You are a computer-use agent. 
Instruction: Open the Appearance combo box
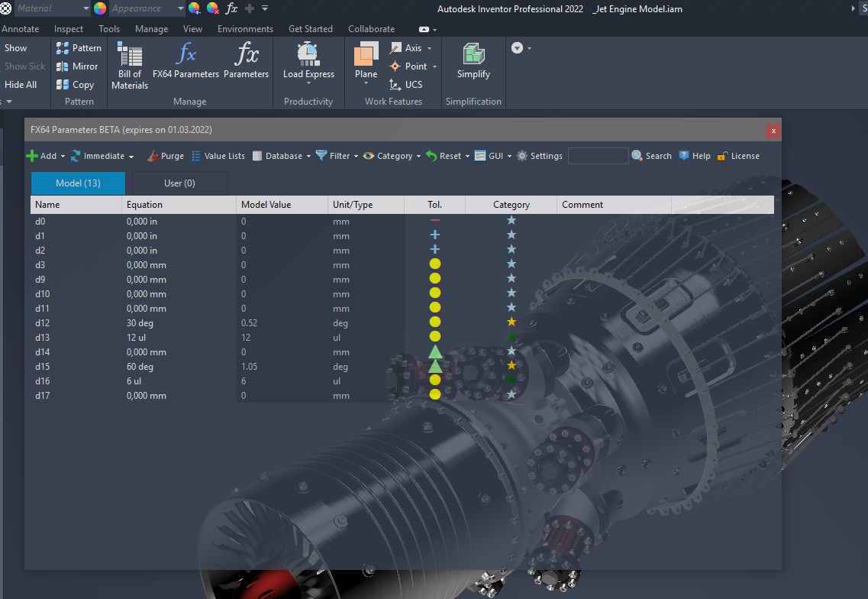(x=147, y=8)
